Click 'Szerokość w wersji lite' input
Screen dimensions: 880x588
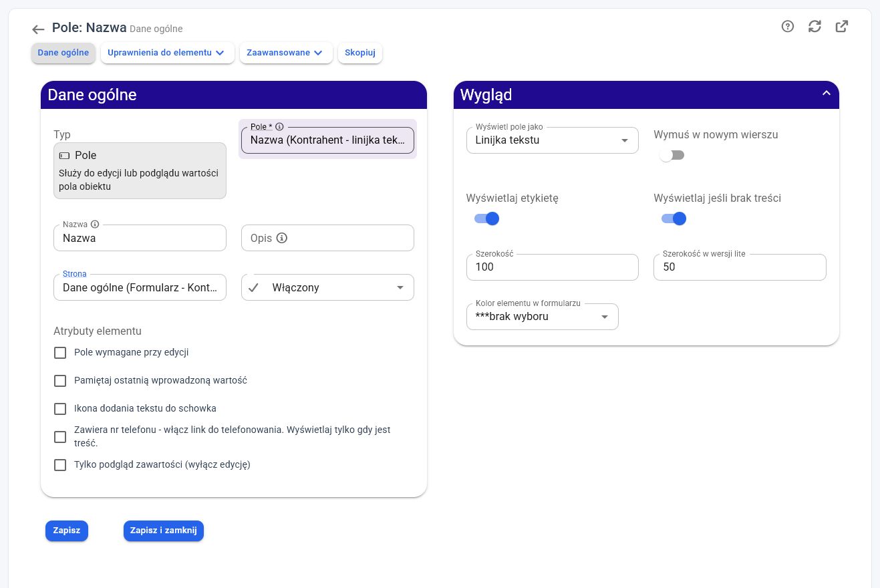coord(740,267)
